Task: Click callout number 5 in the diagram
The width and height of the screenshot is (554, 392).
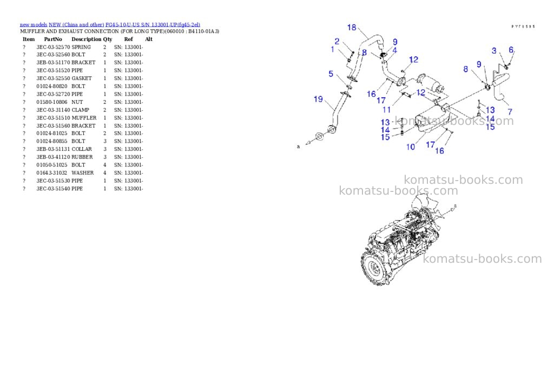Action: pyautogui.click(x=331, y=74)
